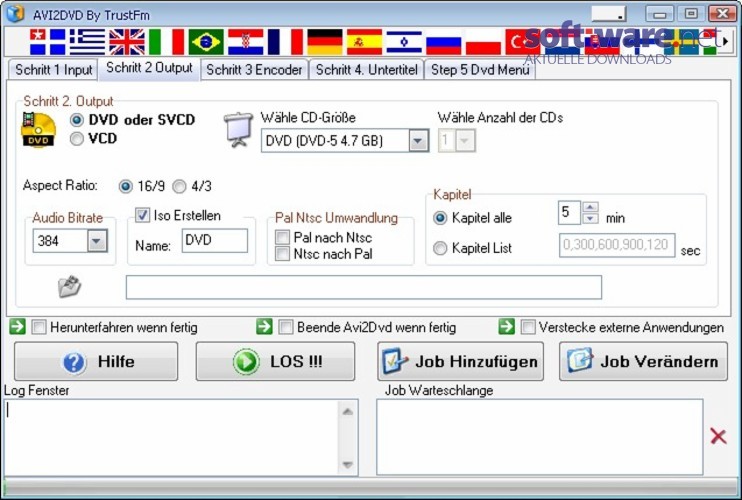Viewport: 742px width, 500px height.
Task: Select the British flag language
Action: (127, 42)
